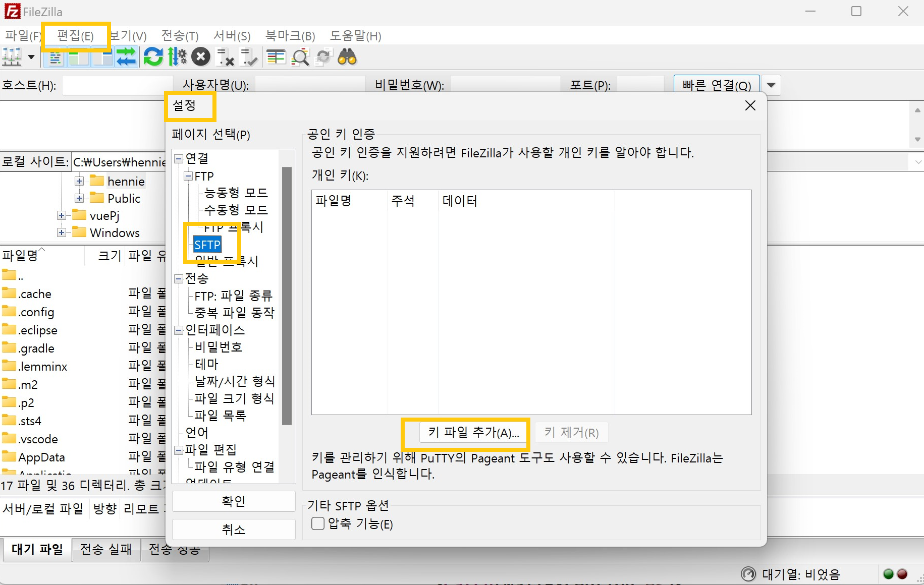
Task: Open Site Manager dropdown arrow
Action: pos(31,57)
